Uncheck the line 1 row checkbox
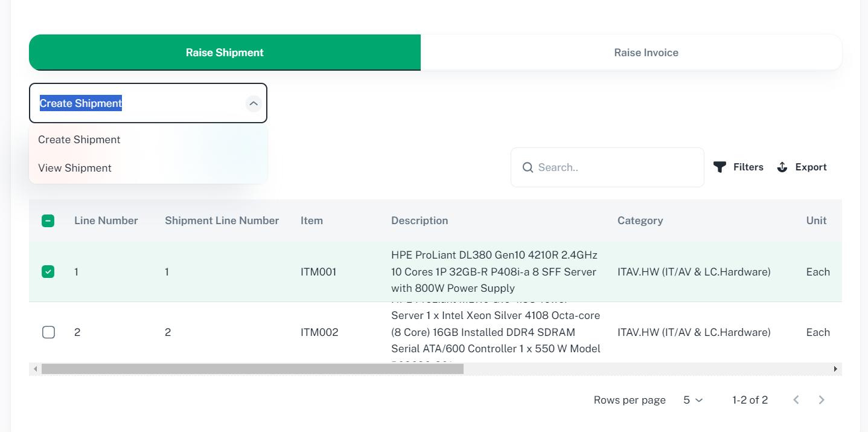This screenshot has height=432, width=868. pyautogui.click(x=48, y=272)
